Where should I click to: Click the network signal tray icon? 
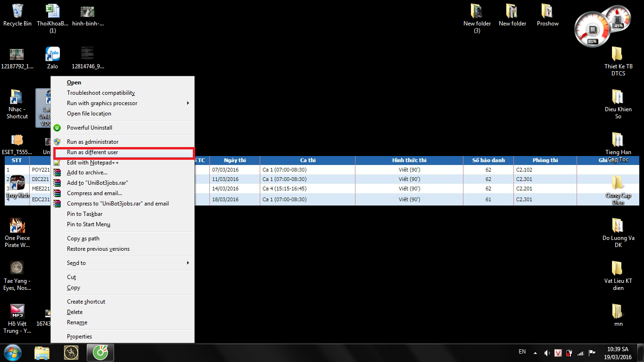tap(581, 353)
